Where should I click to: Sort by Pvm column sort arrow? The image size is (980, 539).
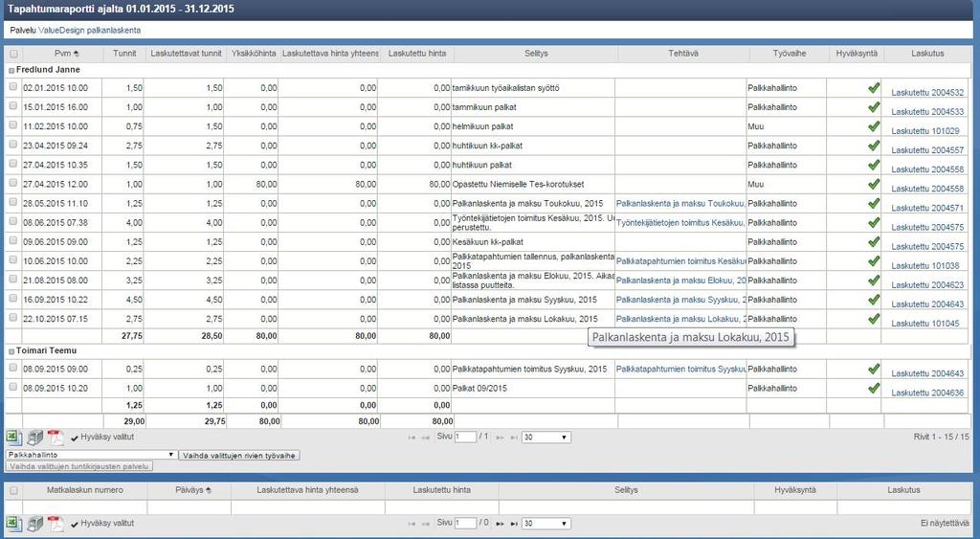[77, 54]
